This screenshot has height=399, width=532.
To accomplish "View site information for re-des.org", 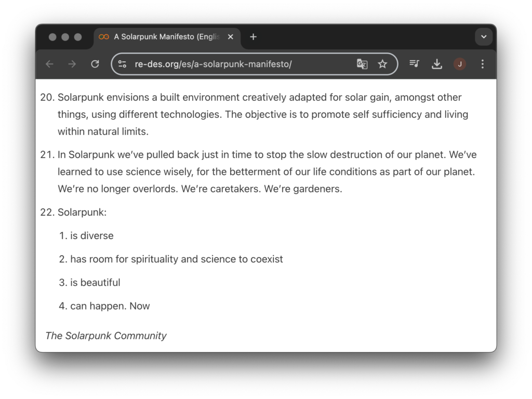I will [123, 64].
